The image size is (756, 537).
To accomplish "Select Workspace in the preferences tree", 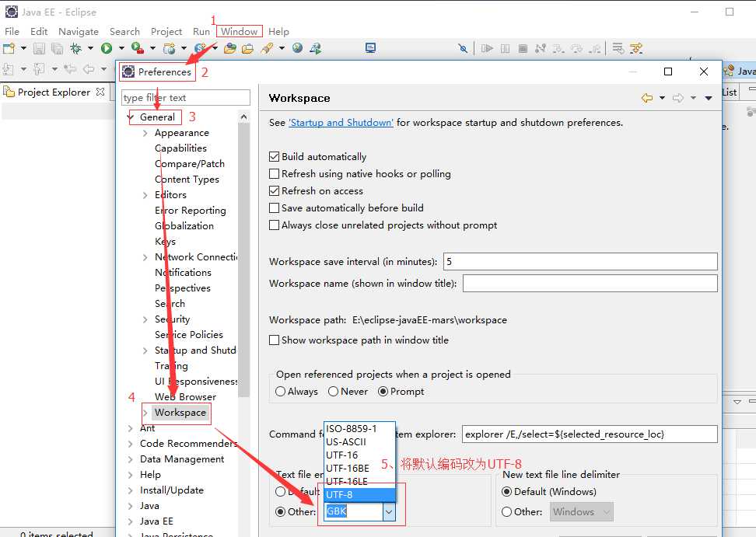I will [180, 413].
